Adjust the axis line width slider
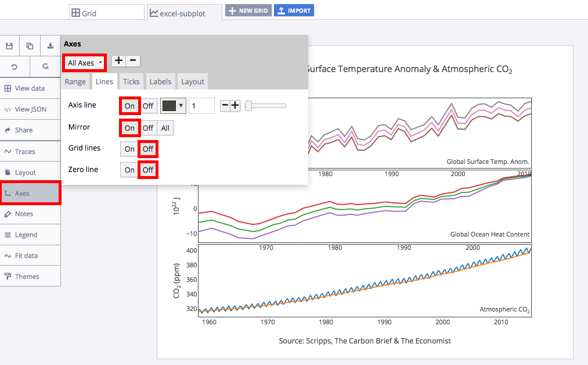The height and width of the screenshot is (365, 588). coord(265,106)
